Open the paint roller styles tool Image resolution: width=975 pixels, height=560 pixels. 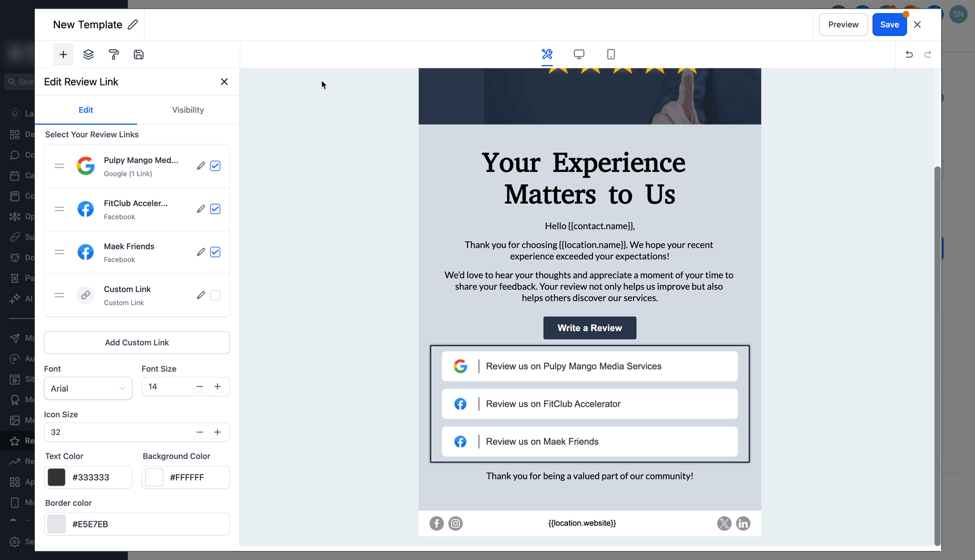(x=114, y=55)
